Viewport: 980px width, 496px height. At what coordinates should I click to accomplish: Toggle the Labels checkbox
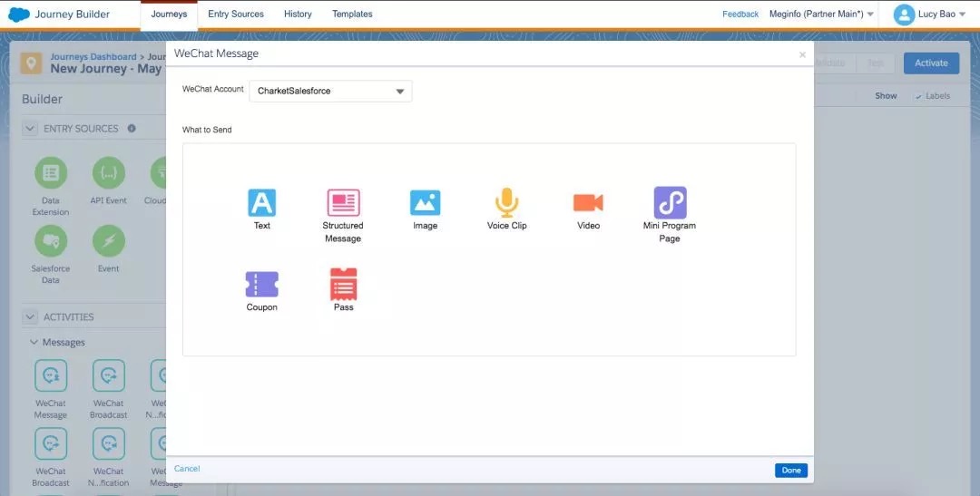(918, 96)
